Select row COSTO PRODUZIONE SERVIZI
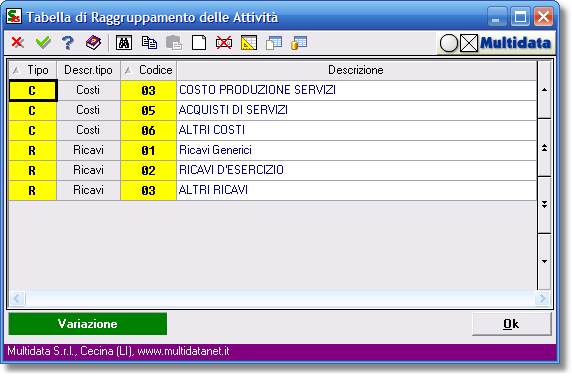This screenshot has height=376, width=572. point(273,90)
